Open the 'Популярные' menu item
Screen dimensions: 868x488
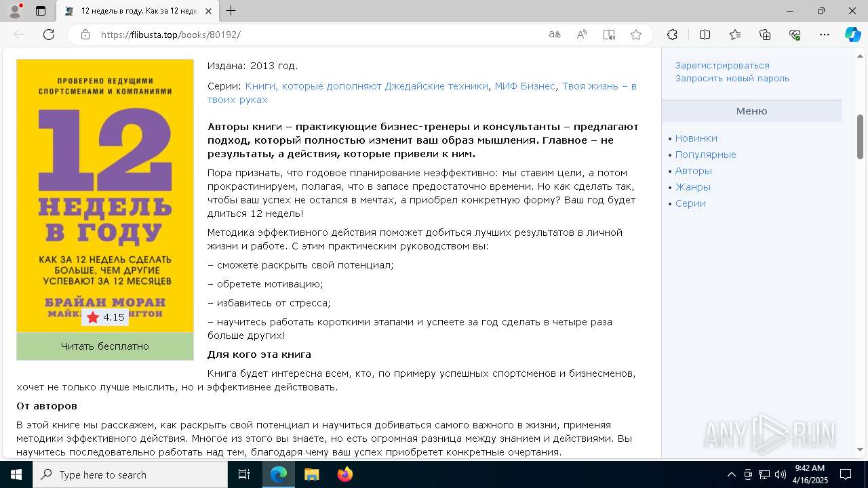pyautogui.click(x=706, y=155)
